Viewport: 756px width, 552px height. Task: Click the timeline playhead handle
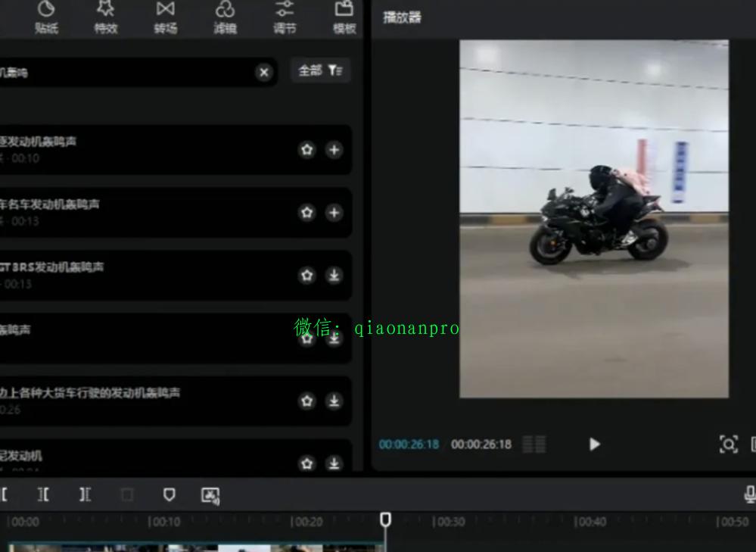click(x=385, y=519)
